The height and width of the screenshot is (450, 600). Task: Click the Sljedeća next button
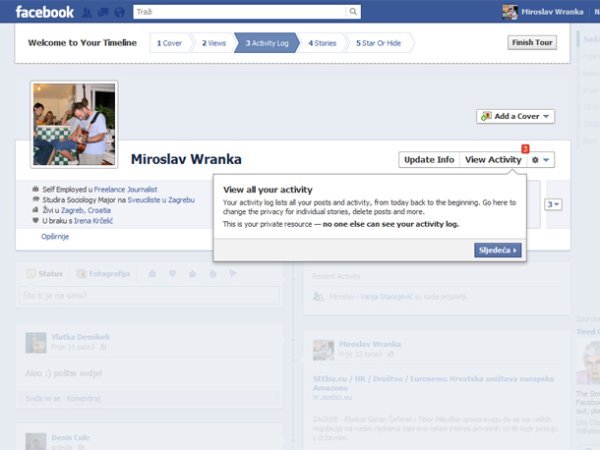click(x=498, y=250)
